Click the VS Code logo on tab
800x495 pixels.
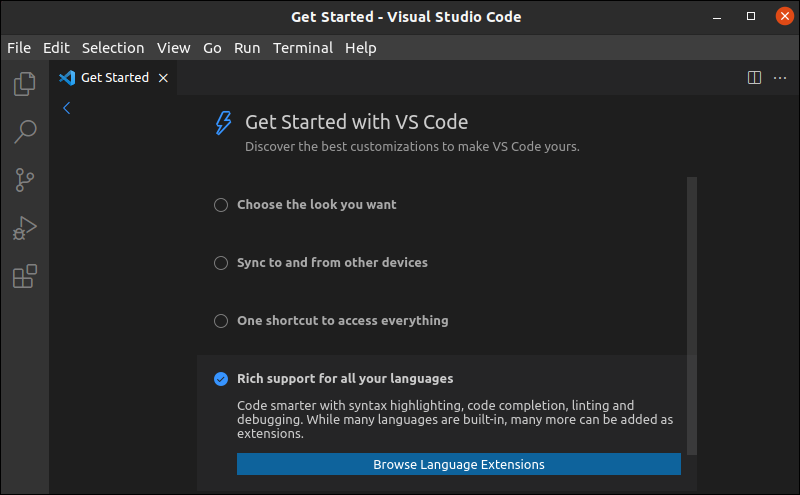pyautogui.click(x=67, y=78)
